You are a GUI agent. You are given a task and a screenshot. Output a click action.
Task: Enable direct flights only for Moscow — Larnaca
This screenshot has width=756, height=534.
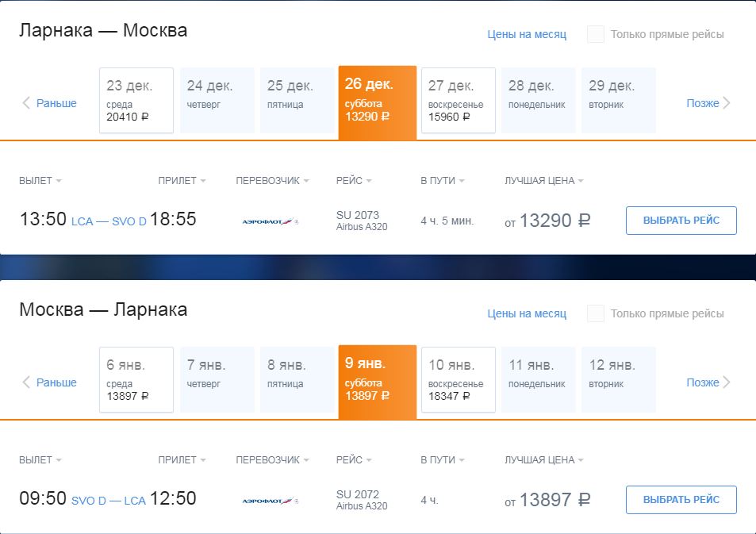596,313
